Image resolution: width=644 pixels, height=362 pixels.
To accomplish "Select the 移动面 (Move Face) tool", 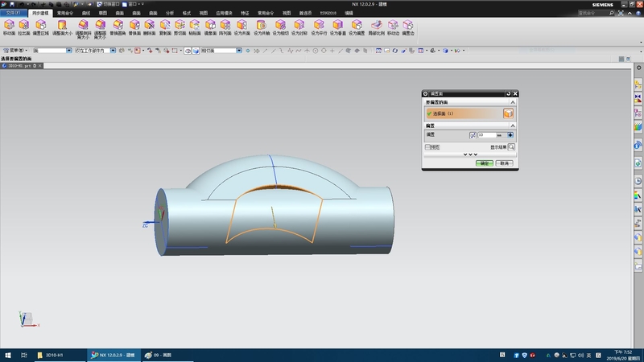I will click(9, 27).
